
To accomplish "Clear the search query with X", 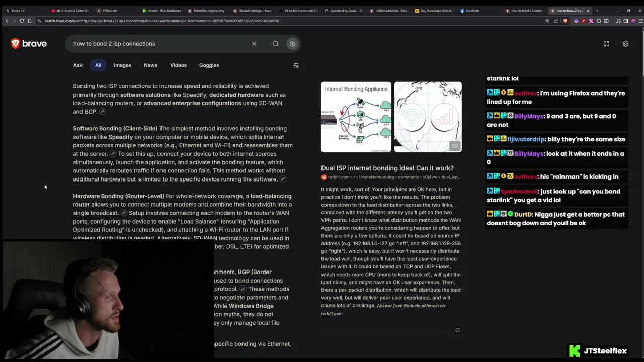I will 254,44.
